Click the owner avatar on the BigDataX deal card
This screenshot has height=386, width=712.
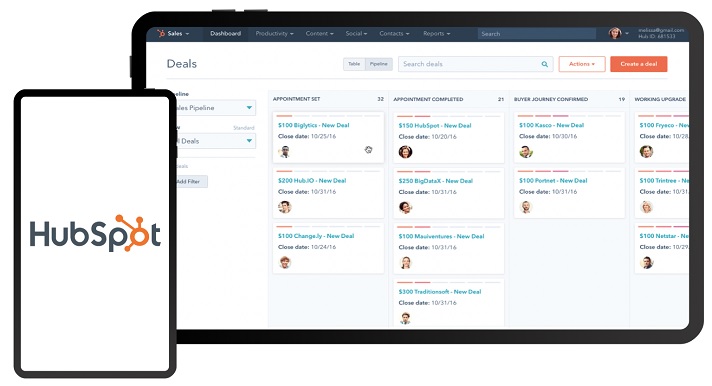tap(405, 207)
